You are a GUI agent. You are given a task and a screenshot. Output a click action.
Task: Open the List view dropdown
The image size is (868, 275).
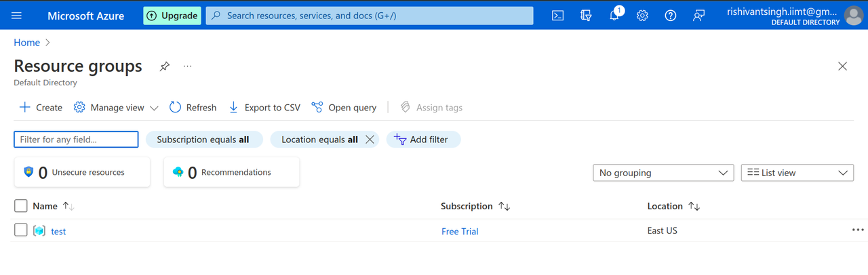click(797, 173)
